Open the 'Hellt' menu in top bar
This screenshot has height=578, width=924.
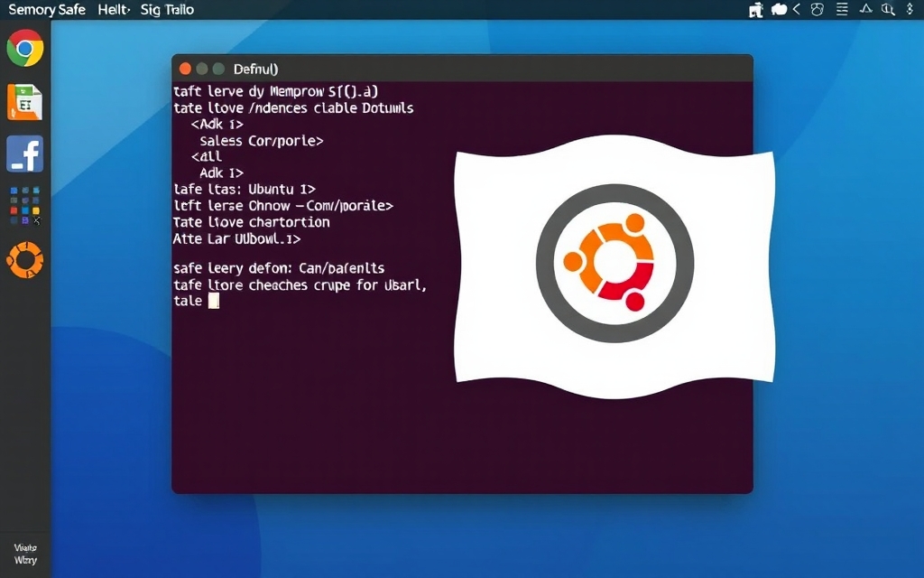click(114, 10)
